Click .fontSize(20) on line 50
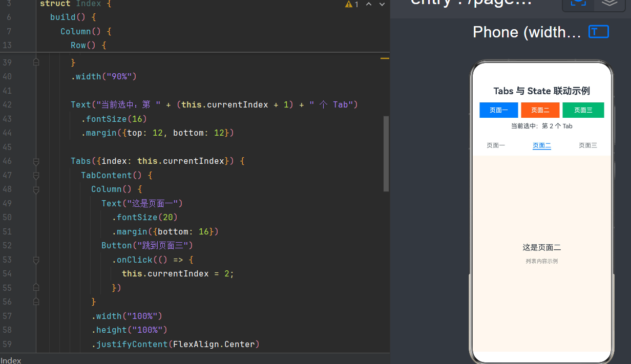 [x=145, y=218]
